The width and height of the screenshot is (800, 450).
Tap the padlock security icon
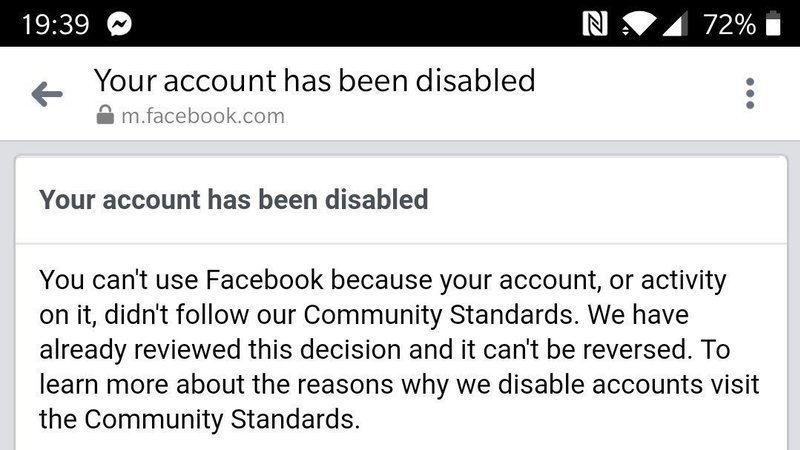(x=105, y=115)
